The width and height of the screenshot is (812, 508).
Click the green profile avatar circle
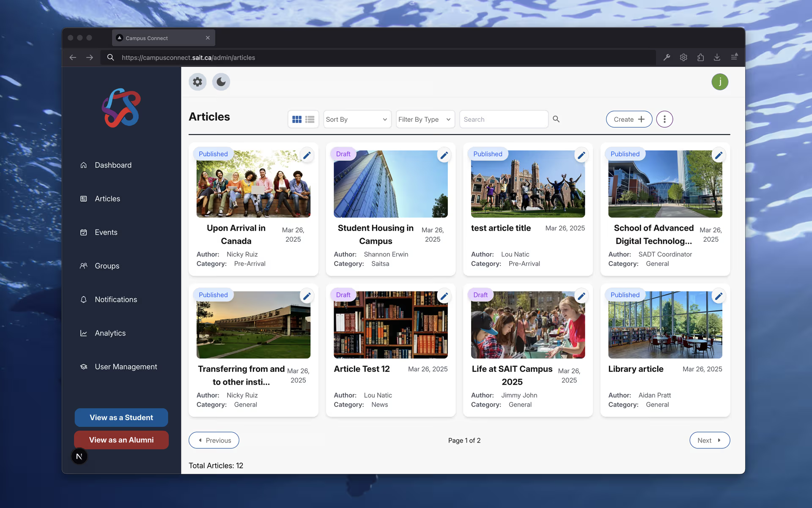coord(720,82)
